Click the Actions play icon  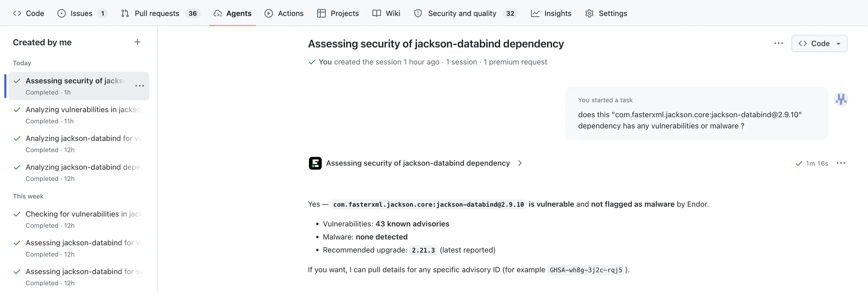268,13
